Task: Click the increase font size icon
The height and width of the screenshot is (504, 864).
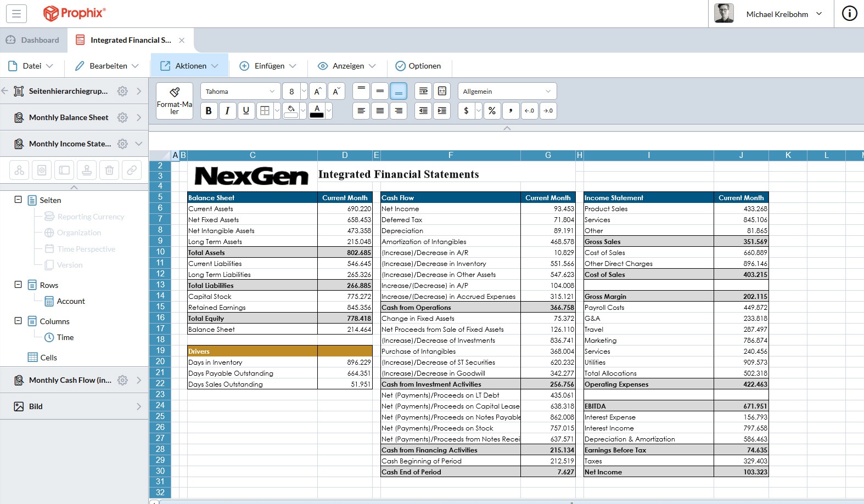Action: pyautogui.click(x=317, y=92)
